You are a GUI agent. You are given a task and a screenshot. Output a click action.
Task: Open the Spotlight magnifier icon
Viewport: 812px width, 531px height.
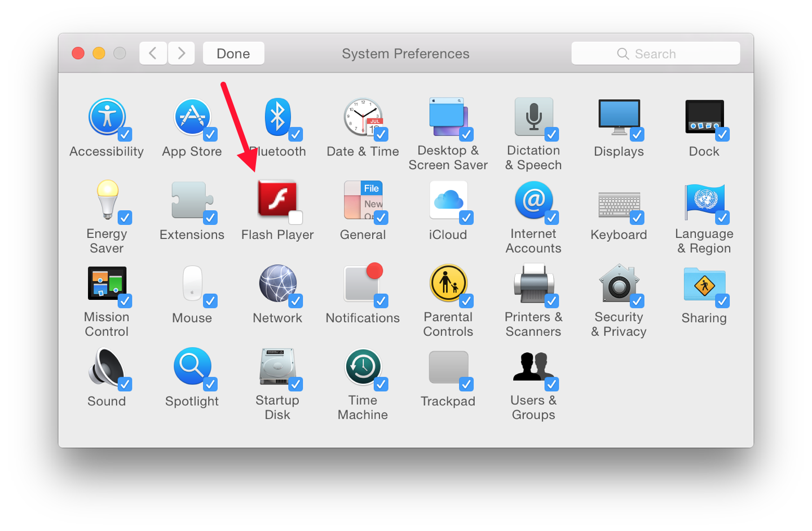pos(192,366)
